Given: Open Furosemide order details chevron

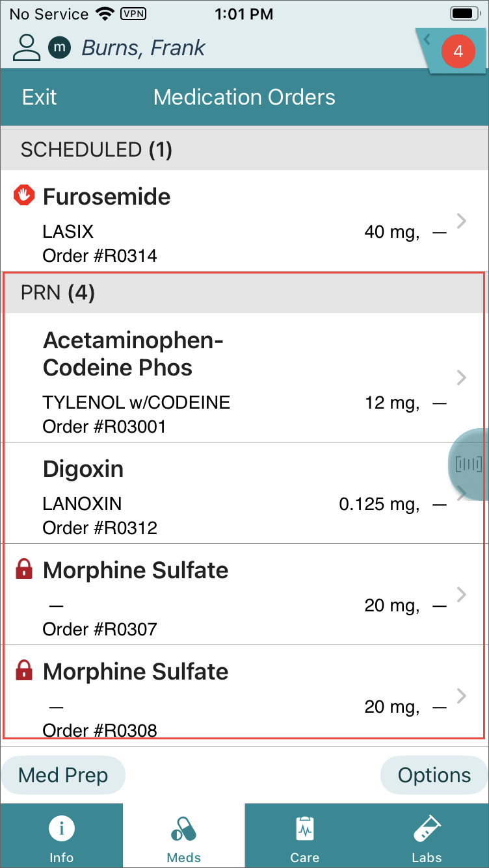Looking at the screenshot, I should 462,221.
